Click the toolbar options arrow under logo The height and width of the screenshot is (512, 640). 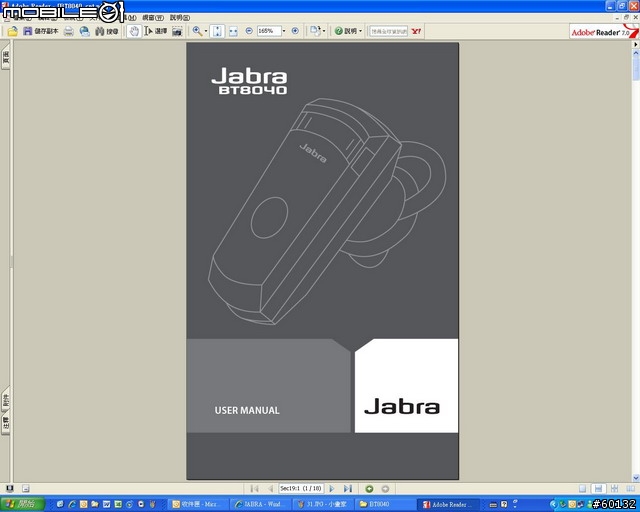pyautogui.click(x=636, y=44)
